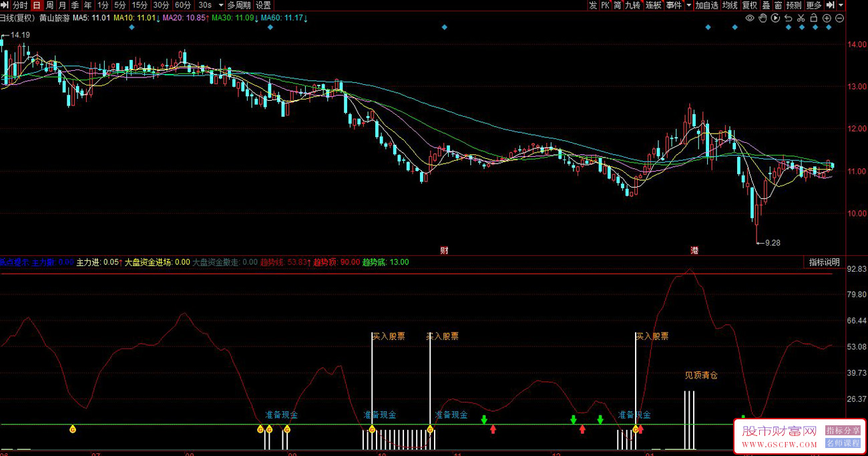Open dropdown arrow next to 事件
Viewport: 868px width, 456px height.
(x=688, y=5)
